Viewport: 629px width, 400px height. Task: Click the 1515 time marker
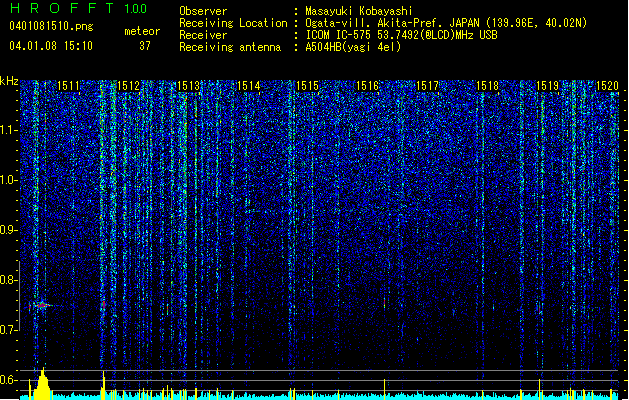(x=307, y=86)
